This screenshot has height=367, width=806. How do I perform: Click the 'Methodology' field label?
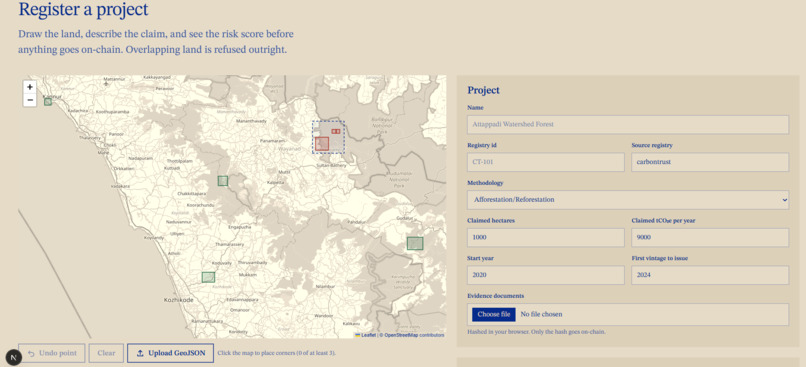tap(485, 183)
